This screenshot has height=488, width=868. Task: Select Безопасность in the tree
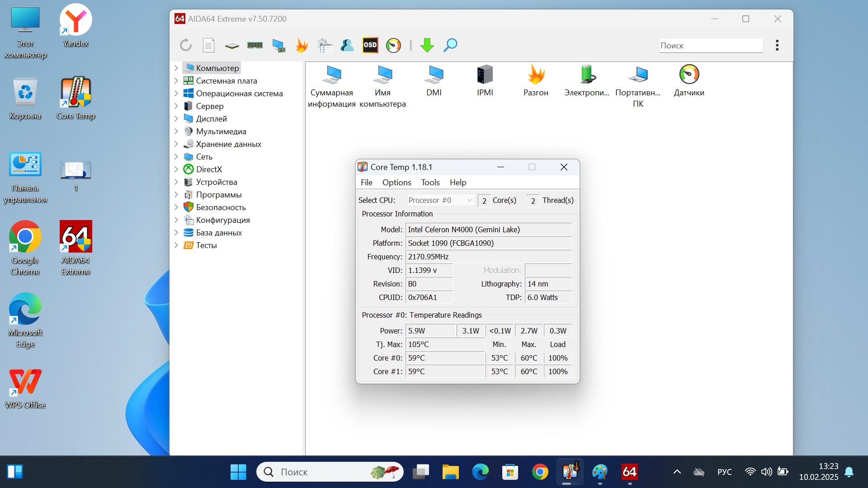tap(221, 207)
